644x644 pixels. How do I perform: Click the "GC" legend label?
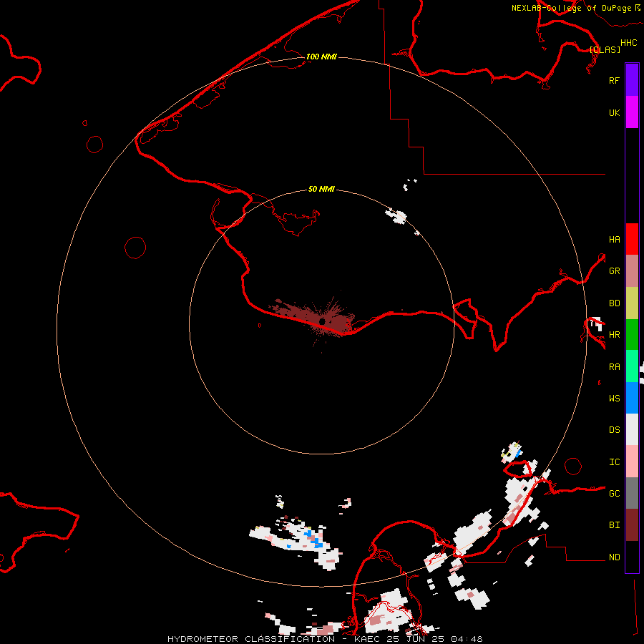pos(614,493)
